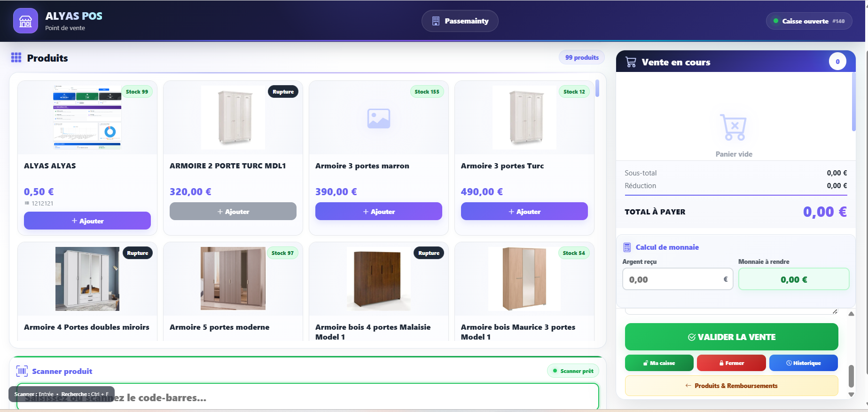Click the Caisse ouverte #140 status pill
Image resolution: width=868 pixels, height=412 pixels.
tap(809, 21)
